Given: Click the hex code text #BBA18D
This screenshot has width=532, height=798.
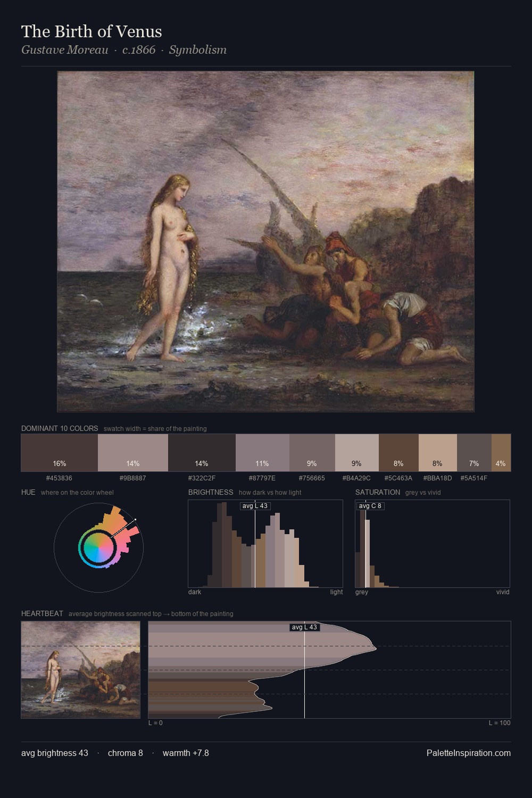Looking at the screenshot, I should [437, 478].
